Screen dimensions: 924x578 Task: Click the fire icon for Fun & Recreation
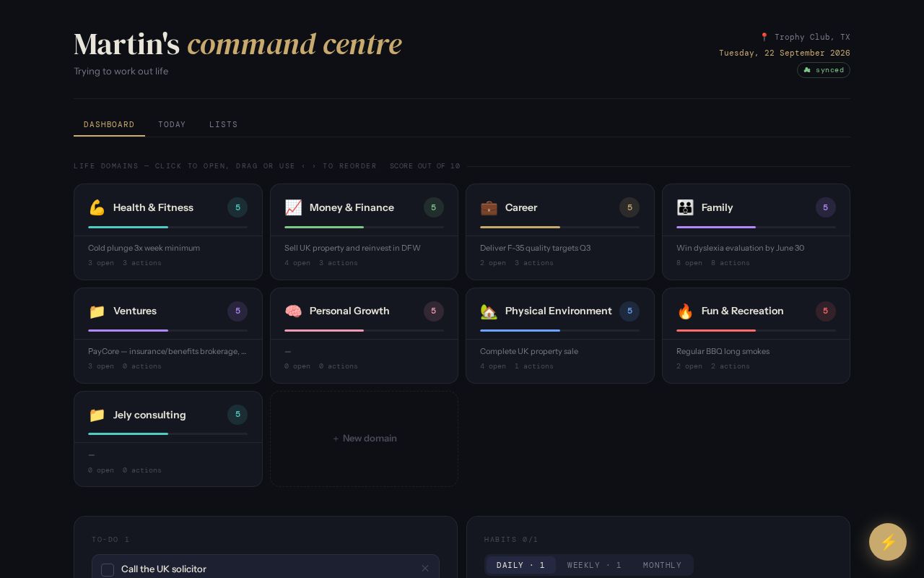pos(685,311)
